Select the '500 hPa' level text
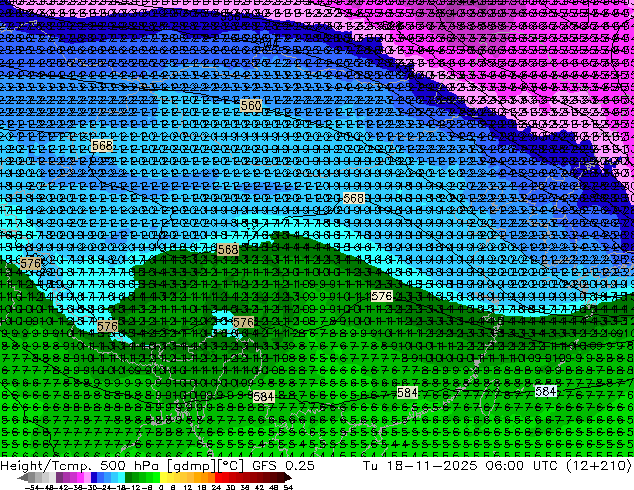This screenshot has height=490, width=634. pos(129,466)
